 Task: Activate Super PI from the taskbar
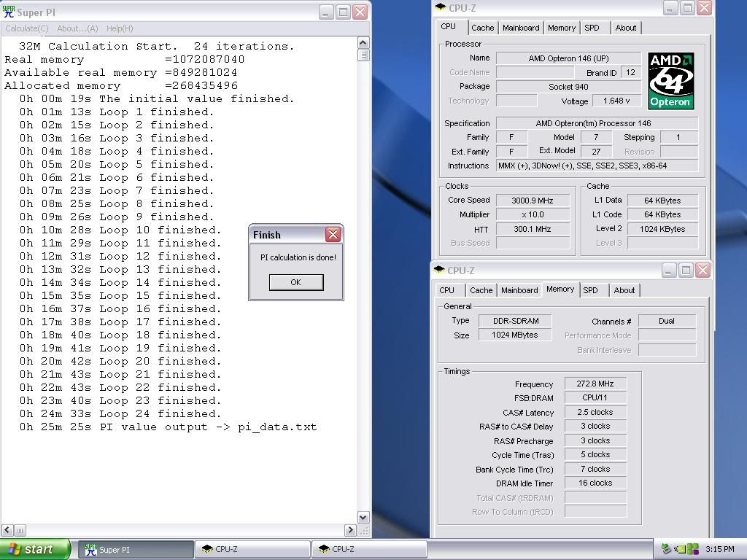[136, 549]
